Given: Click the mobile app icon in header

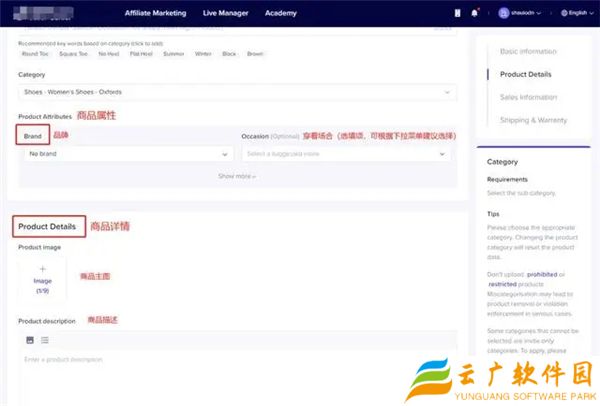Looking at the screenshot, I should (x=457, y=13).
